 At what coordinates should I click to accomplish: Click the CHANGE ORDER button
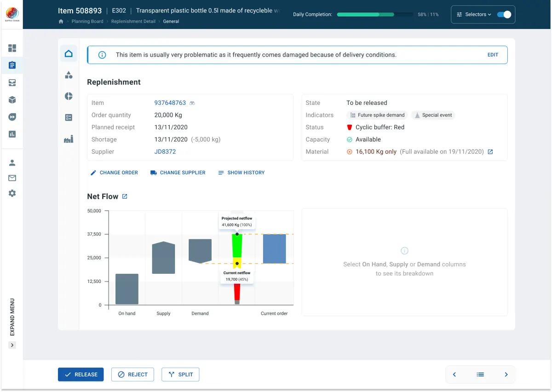click(114, 173)
